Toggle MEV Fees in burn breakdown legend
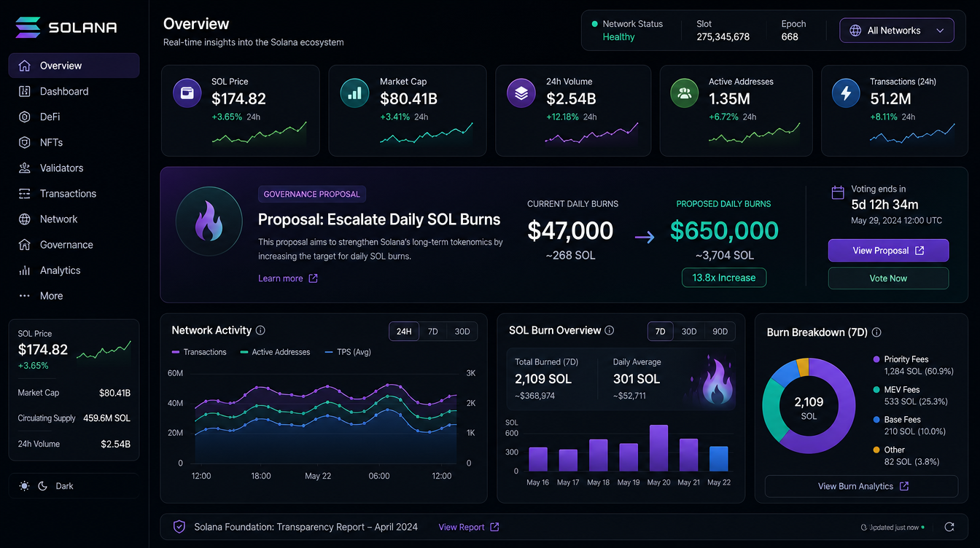 click(911, 396)
